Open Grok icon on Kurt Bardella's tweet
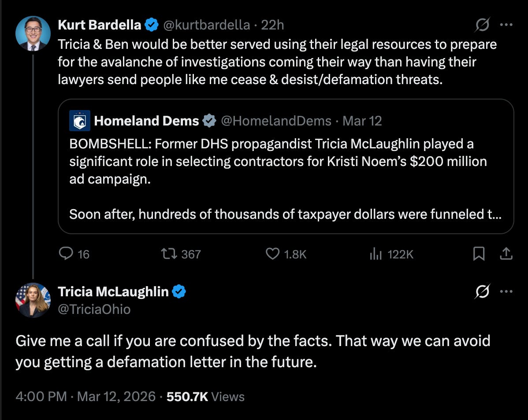The width and height of the screenshot is (528, 420). tap(482, 25)
